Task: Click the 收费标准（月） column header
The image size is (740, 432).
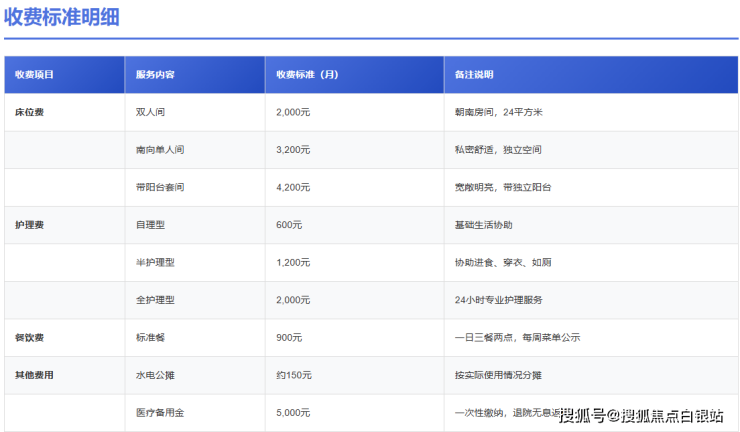Action: (307, 75)
